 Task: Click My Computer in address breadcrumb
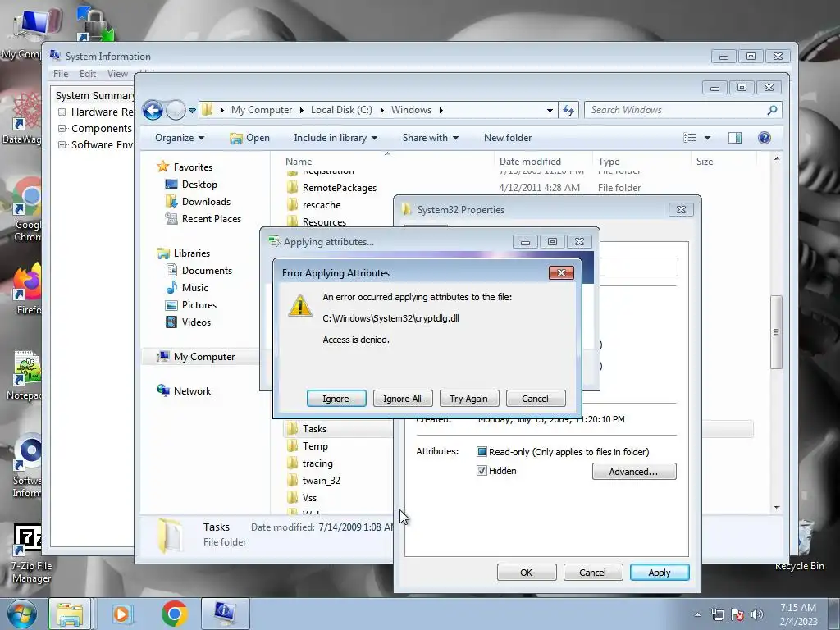tap(262, 110)
